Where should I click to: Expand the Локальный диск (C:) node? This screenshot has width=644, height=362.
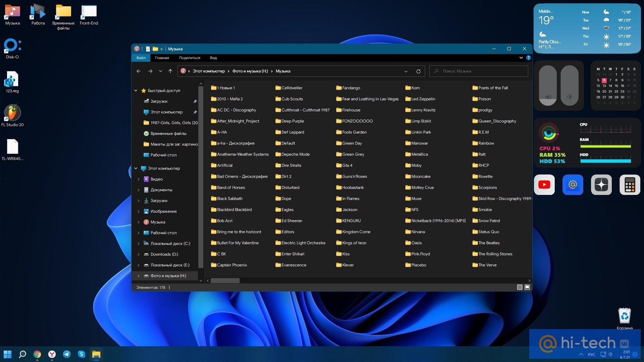click(138, 244)
